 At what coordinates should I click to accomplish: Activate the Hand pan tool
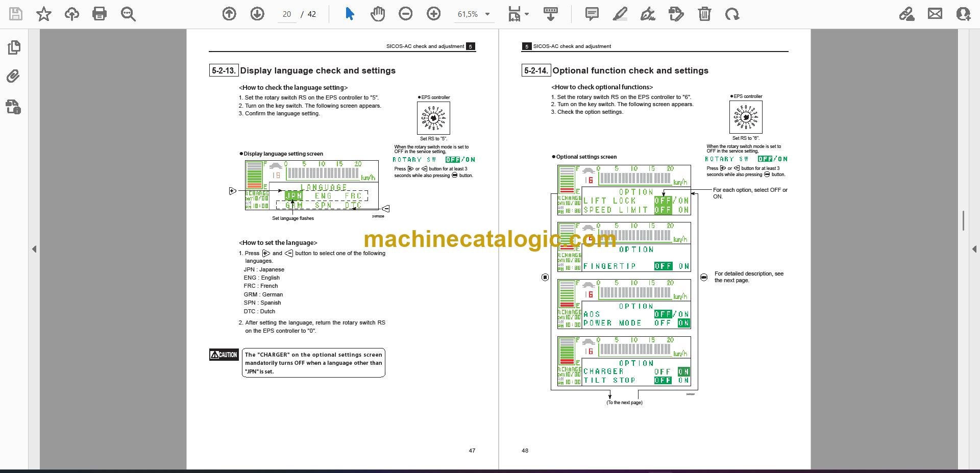pyautogui.click(x=378, y=14)
